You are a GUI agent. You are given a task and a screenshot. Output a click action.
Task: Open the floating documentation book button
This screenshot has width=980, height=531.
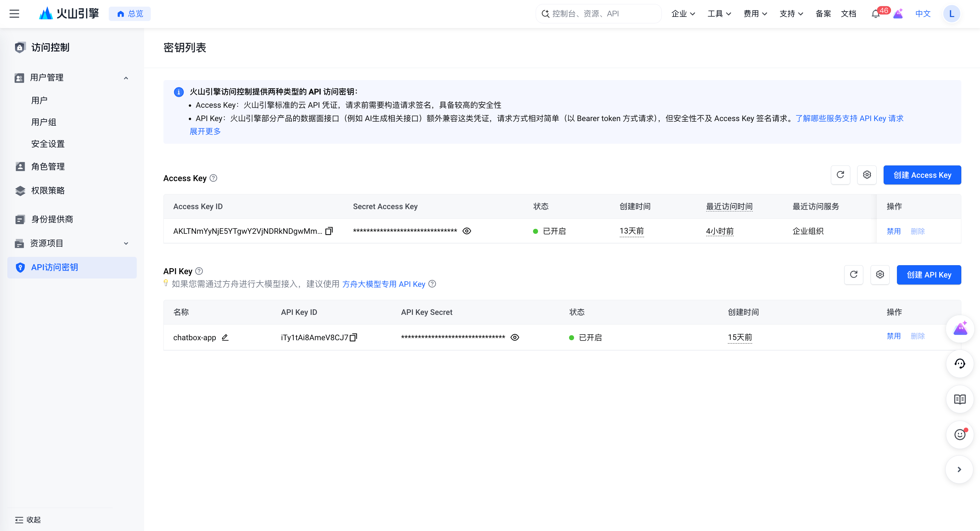pyautogui.click(x=959, y=399)
